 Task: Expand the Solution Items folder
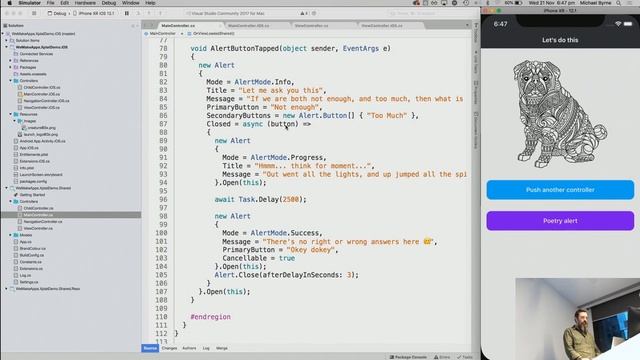pos(7,40)
